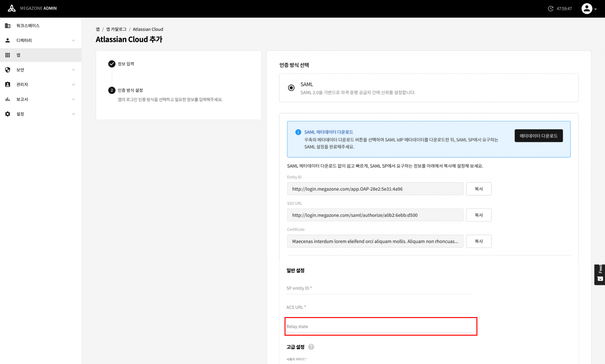Screen dimensions: 605x364
Task: Expand the 관리자 menu chevron
Action: tap(73, 84)
